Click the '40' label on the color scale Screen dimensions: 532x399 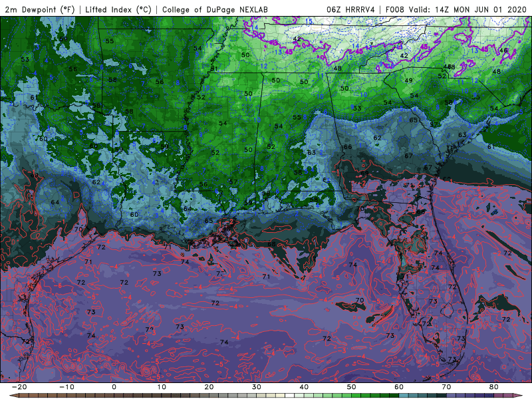click(304, 387)
